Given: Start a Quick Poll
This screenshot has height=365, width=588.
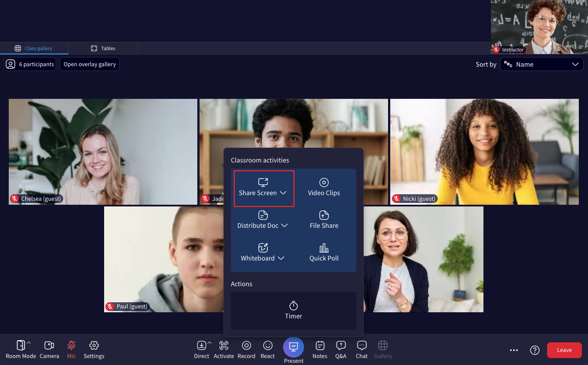Looking at the screenshot, I should 324,253.
